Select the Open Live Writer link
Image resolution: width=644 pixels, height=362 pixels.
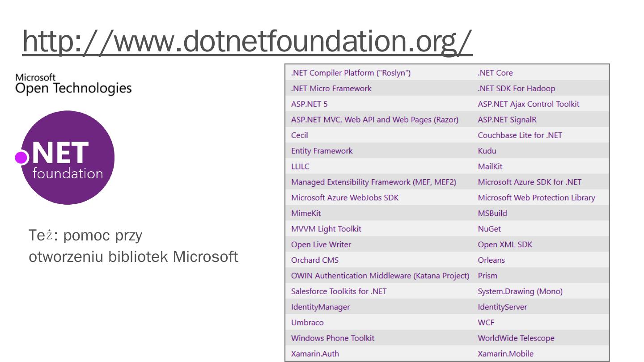(x=321, y=244)
